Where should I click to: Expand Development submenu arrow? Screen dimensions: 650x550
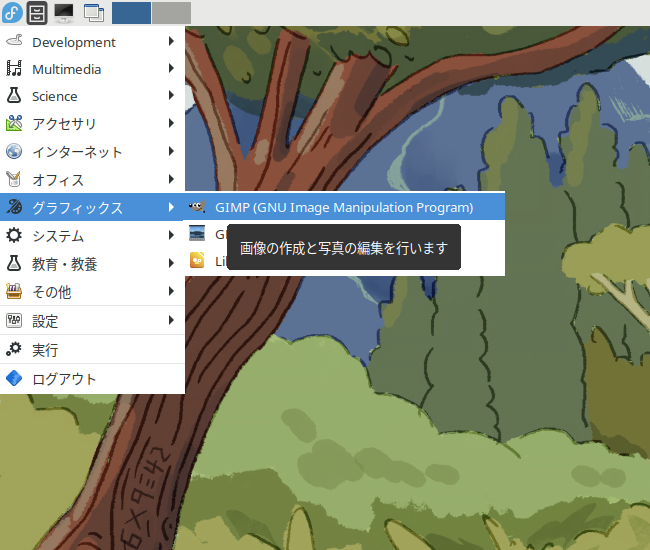(x=171, y=41)
